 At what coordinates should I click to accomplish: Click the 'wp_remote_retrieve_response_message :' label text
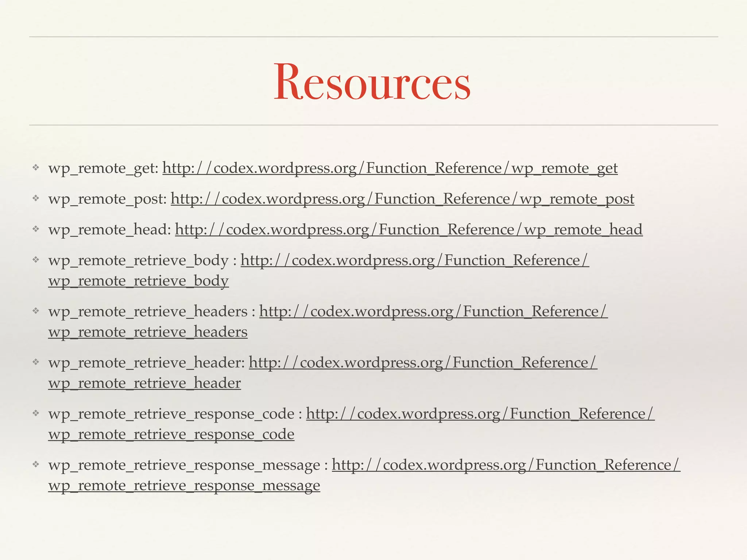[188, 465]
